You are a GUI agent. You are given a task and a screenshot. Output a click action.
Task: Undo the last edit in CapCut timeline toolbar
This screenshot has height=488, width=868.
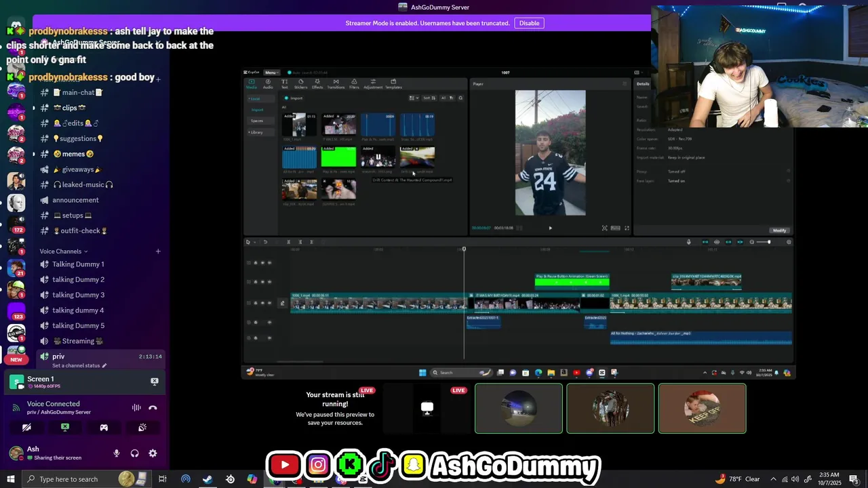pyautogui.click(x=265, y=242)
